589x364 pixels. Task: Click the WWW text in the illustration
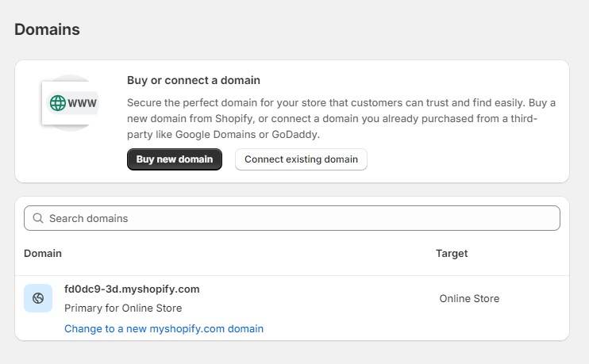pos(83,103)
